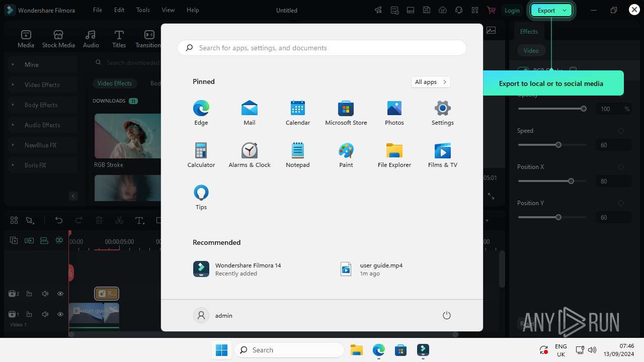
Task: Open the shopping cart icon
Action: click(x=491, y=10)
